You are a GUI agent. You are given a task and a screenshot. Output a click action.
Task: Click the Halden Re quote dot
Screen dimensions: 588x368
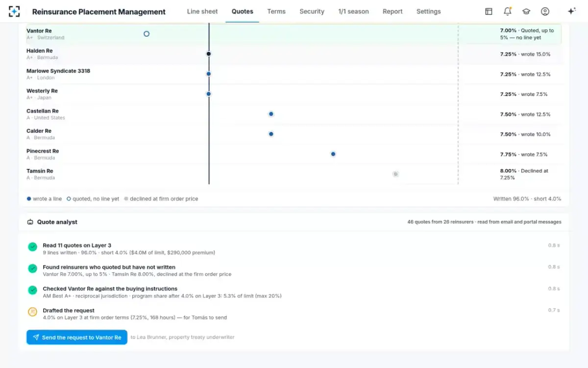[209, 54]
